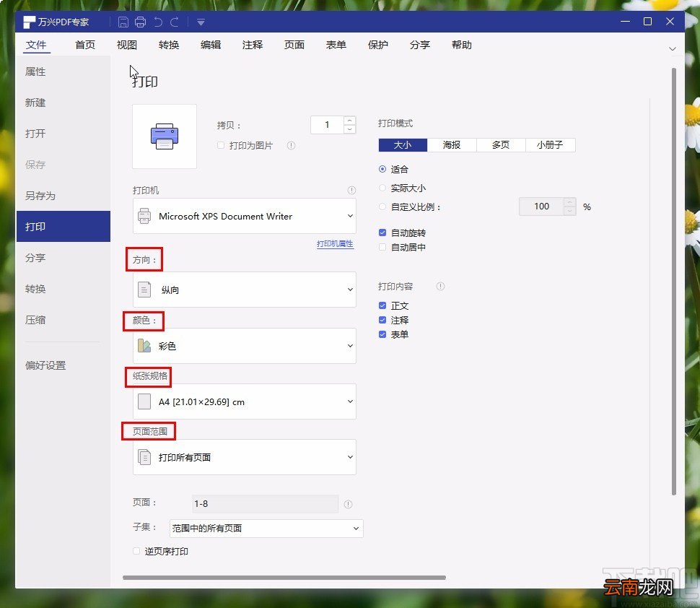Screen dimensions: 700x608
Task: Click the undo arrow icon
Action: [x=157, y=22]
